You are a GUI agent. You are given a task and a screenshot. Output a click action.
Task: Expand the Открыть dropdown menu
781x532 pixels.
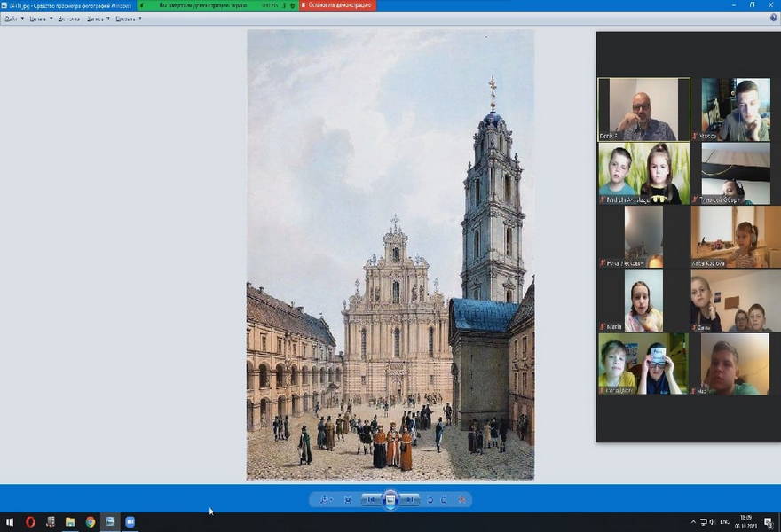click(x=128, y=19)
